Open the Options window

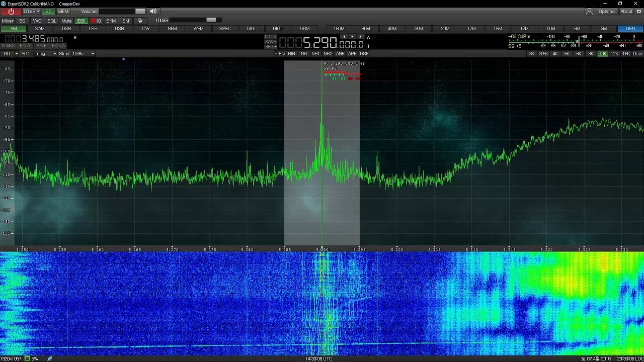[x=606, y=12]
